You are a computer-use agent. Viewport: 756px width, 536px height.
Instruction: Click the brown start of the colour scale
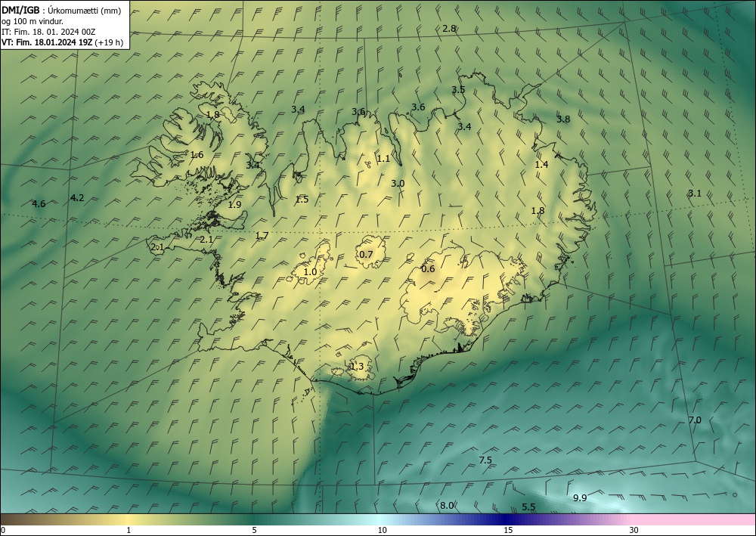coord(14,519)
